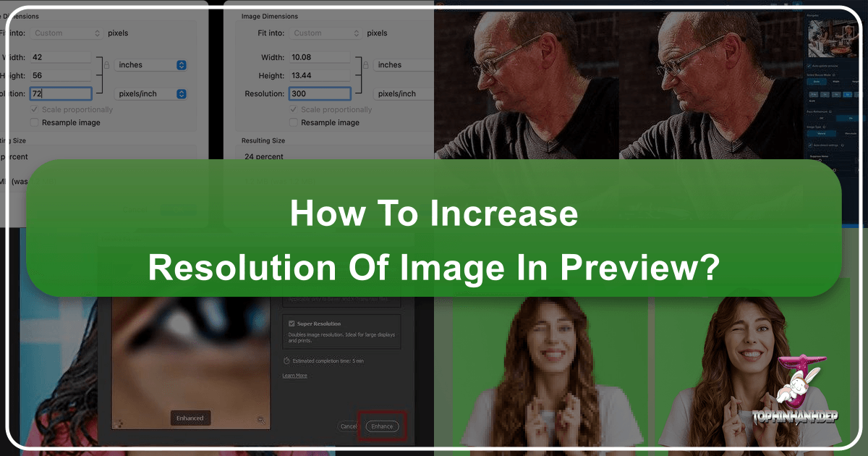Screen dimensions: 868x456
Task: Turn off the Face Refinement toggle
Action: point(820,117)
